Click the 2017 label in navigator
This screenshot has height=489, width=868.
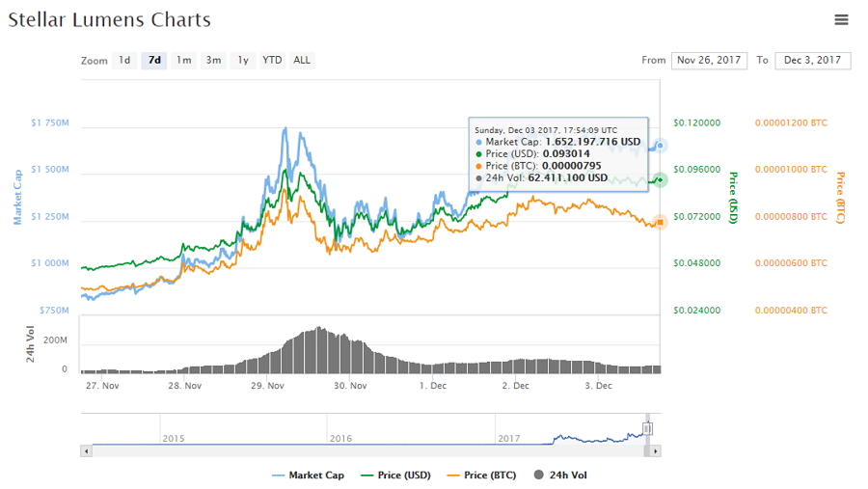508,439
